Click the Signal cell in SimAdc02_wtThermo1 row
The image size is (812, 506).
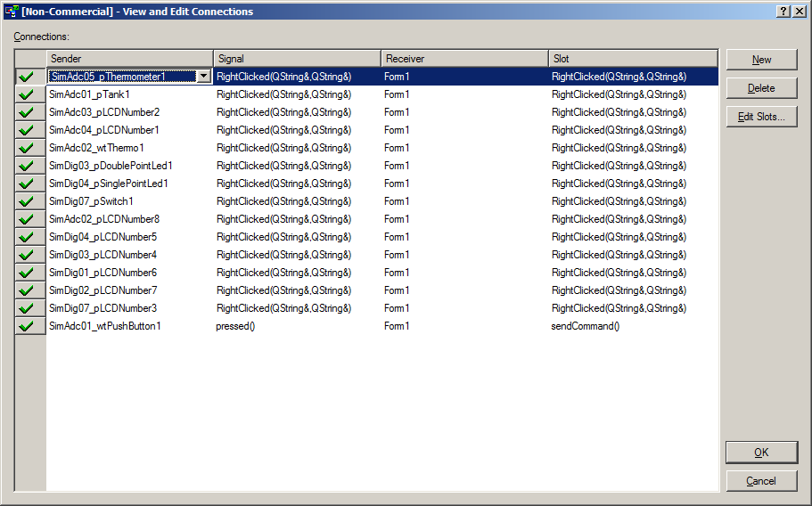(297, 148)
